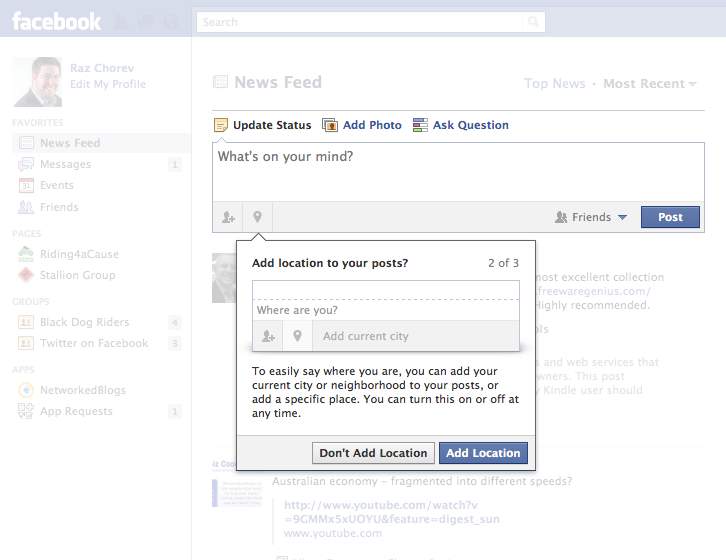Open Riding4aCause page in sidebar
Screen dimensions: 726x560
click(x=77, y=254)
